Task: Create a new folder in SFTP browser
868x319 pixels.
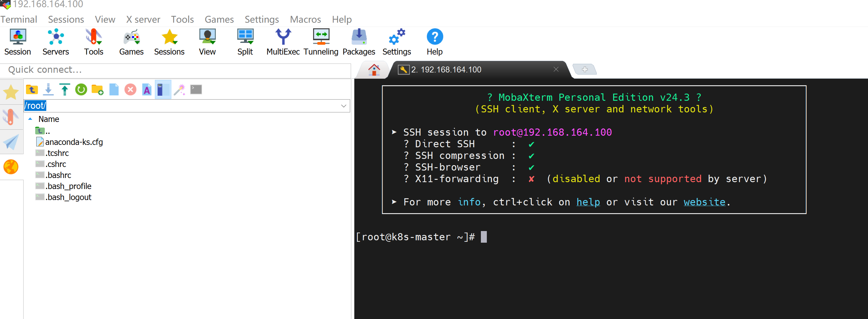Action: coord(97,89)
